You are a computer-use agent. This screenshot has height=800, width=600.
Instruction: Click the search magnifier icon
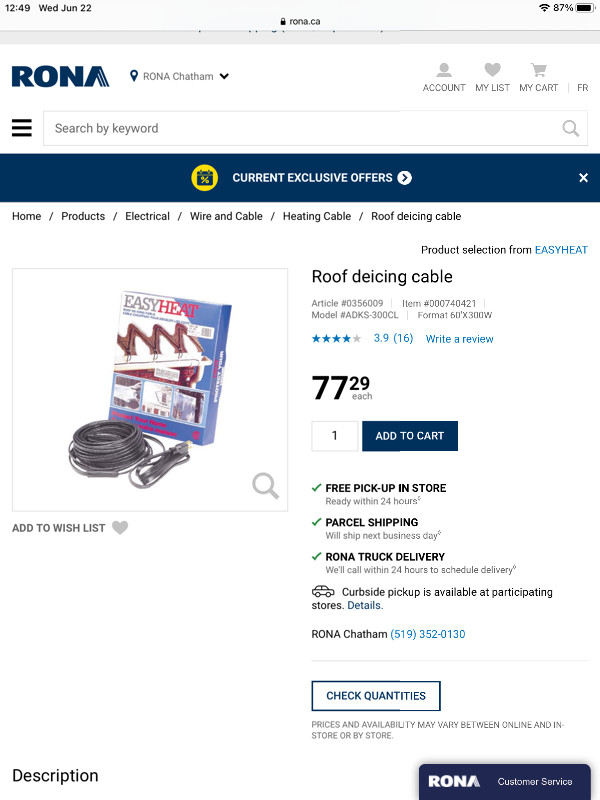point(570,128)
